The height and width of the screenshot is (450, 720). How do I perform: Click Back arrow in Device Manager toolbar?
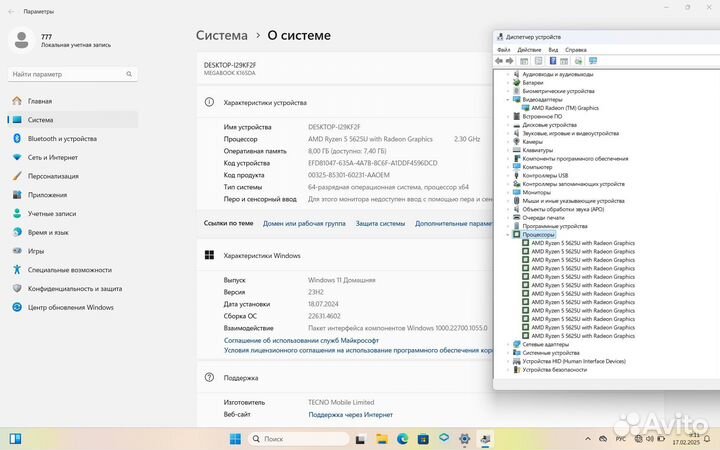[x=499, y=61]
